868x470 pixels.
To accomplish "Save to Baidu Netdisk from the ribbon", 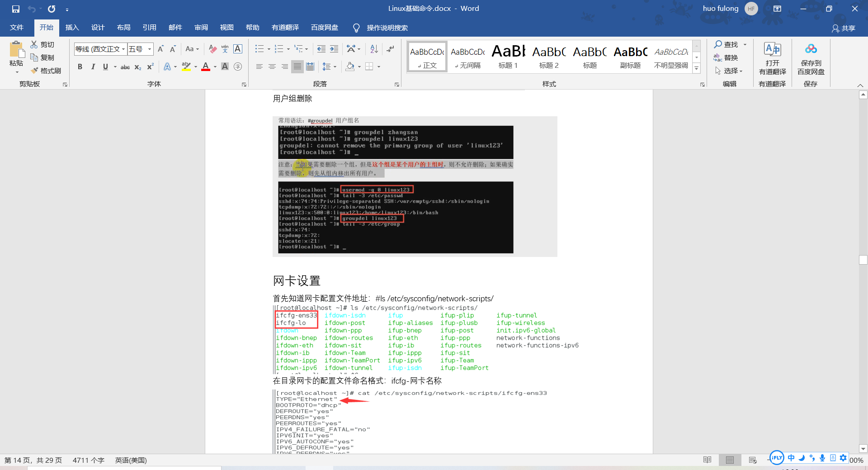I will (811, 59).
